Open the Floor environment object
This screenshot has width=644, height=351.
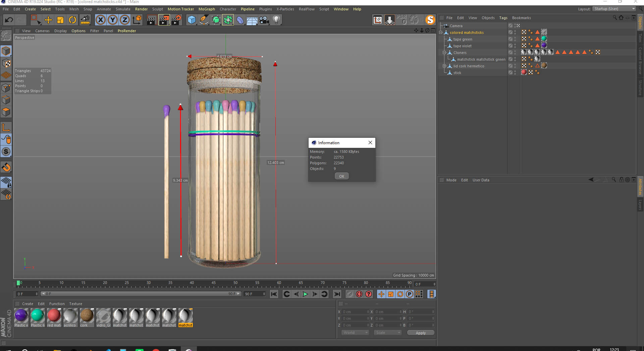[x=252, y=20]
